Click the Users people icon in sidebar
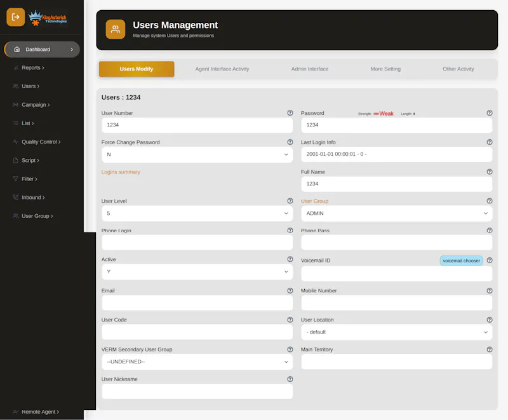The height and width of the screenshot is (420, 508). [x=15, y=86]
